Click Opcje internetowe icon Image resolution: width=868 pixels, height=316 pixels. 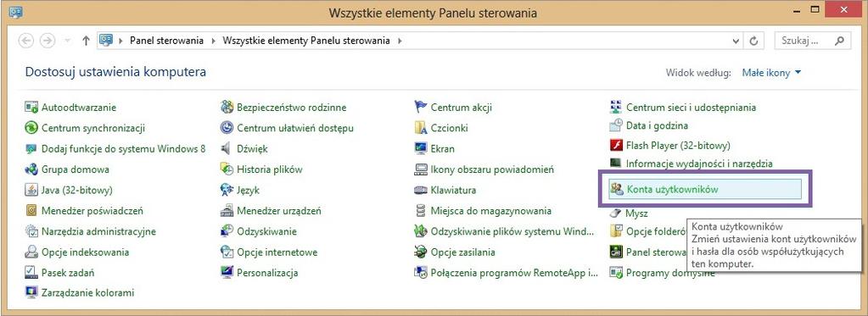227,252
